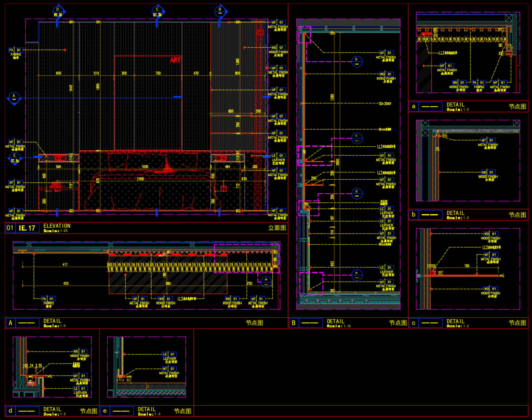This screenshot has height=420, width=532.
Task: Select the 2450 bed width dimension
Action: [x=141, y=179]
